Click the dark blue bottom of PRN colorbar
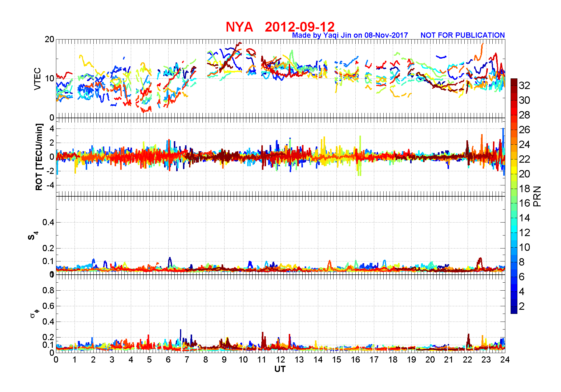 514,310
